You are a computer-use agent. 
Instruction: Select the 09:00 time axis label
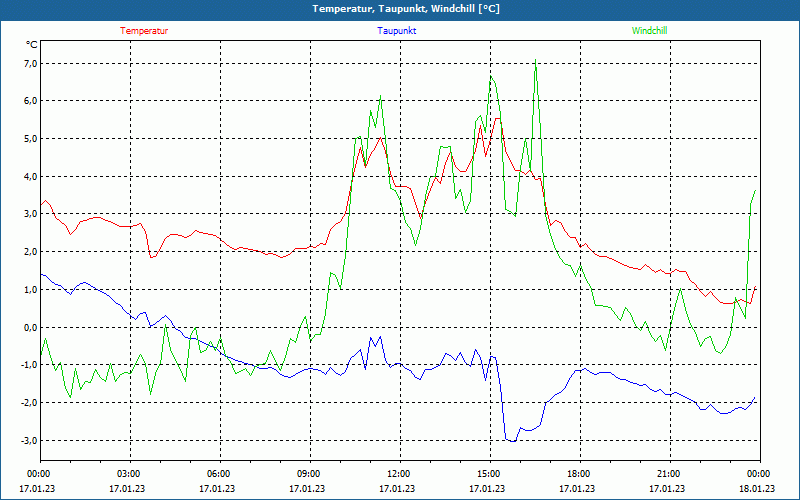(308, 474)
